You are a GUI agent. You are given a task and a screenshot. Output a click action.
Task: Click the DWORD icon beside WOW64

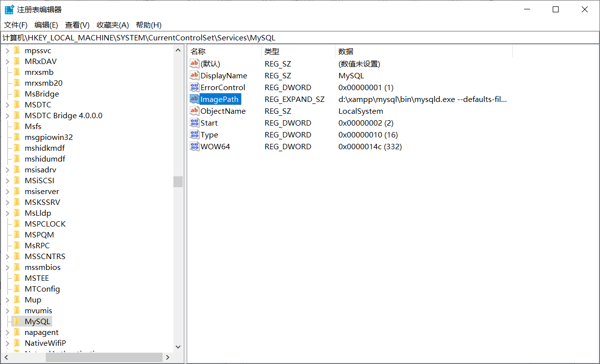click(x=194, y=146)
